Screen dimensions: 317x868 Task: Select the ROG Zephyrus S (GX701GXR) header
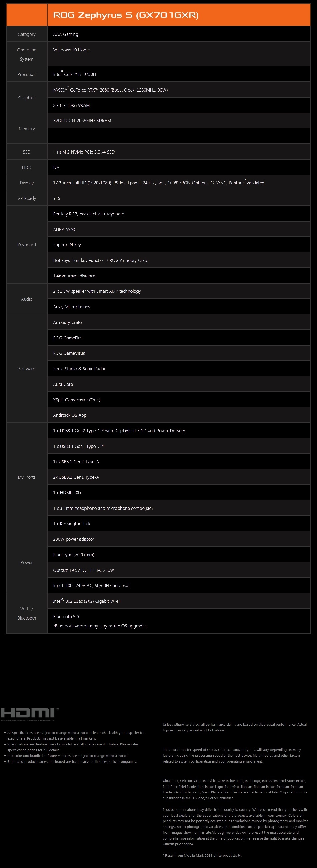[x=179, y=15]
